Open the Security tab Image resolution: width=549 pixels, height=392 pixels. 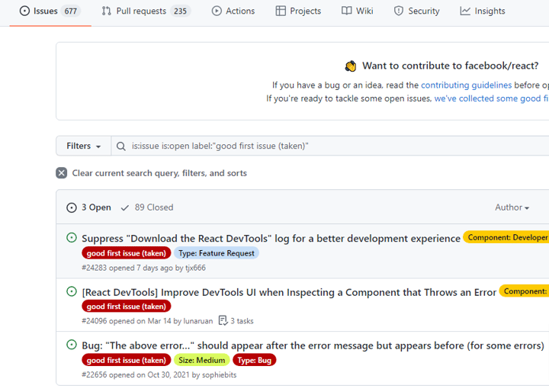click(x=416, y=11)
